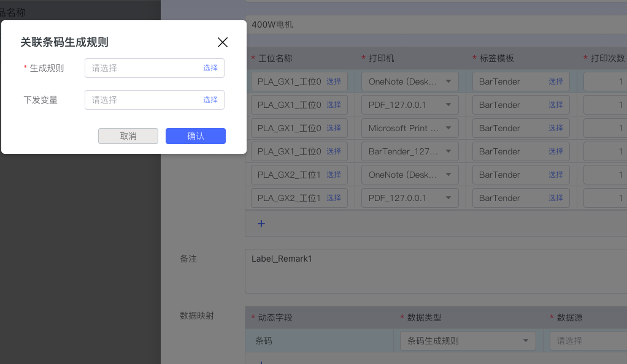Click first row 打印次数 input
The width and height of the screenshot is (627, 364).
(604, 82)
